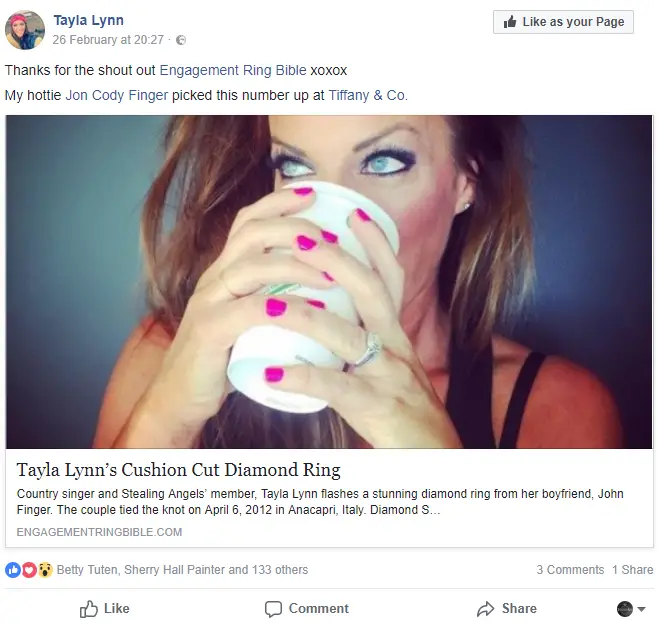Click the public globe privacy icon
Image resolution: width=658 pixels, height=626 pixels.
coord(181,40)
